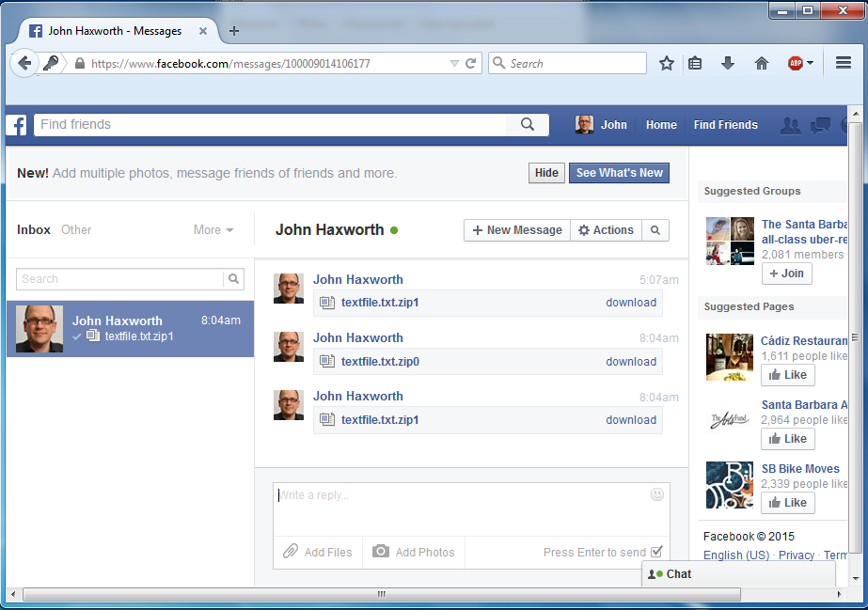The height and width of the screenshot is (610, 868).
Task: Open Cádiz Restaurant page link
Action: [804, 340]
